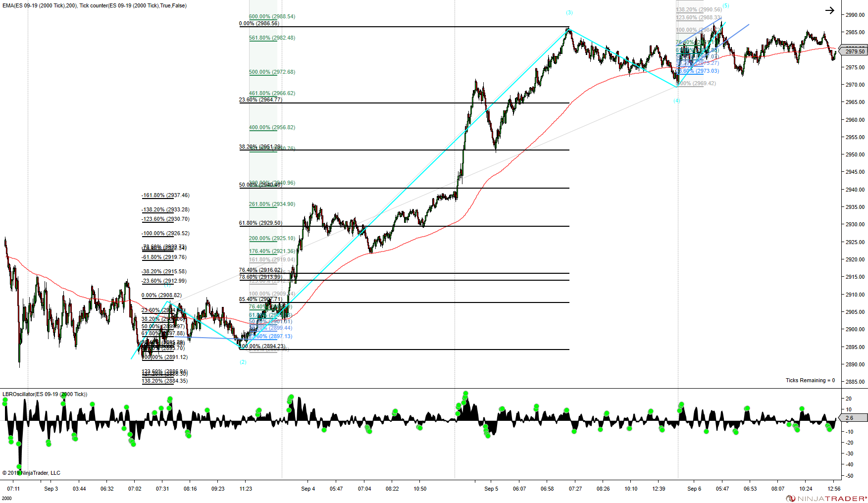Click the -50 oscillator scale label
This screenshot has height=503, width=868.
coord(849,476)
